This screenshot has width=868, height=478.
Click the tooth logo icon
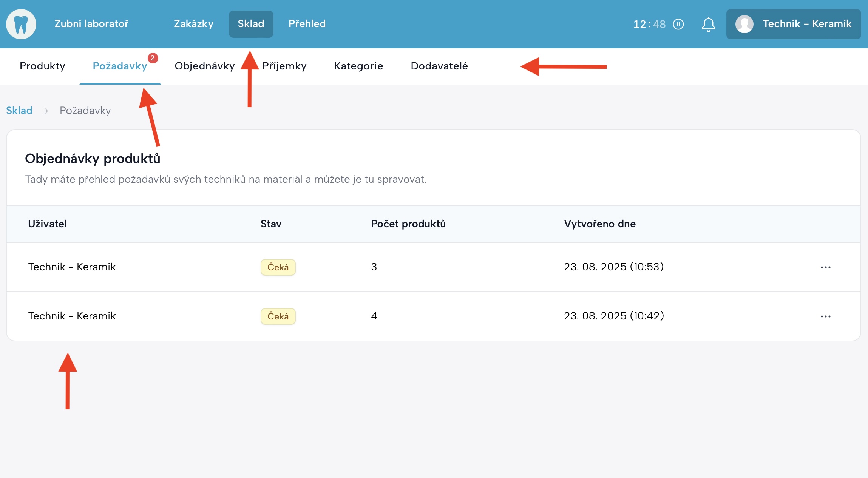[x=21, y=24]
